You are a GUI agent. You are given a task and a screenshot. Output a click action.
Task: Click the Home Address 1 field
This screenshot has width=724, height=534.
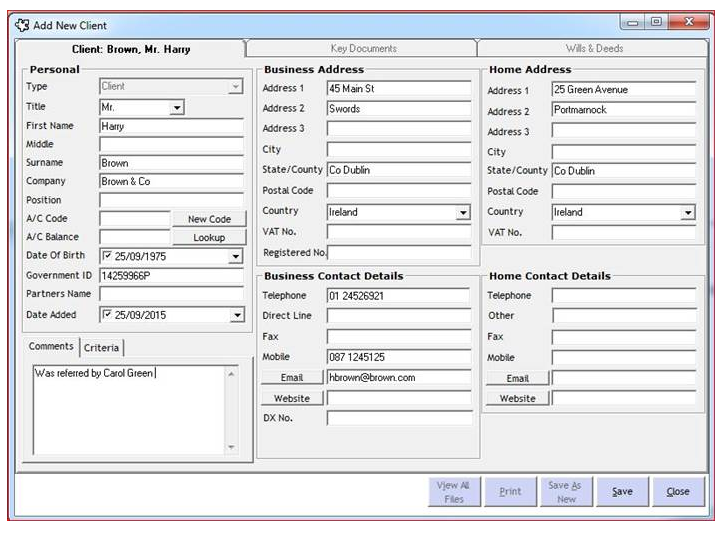(624, 90)
